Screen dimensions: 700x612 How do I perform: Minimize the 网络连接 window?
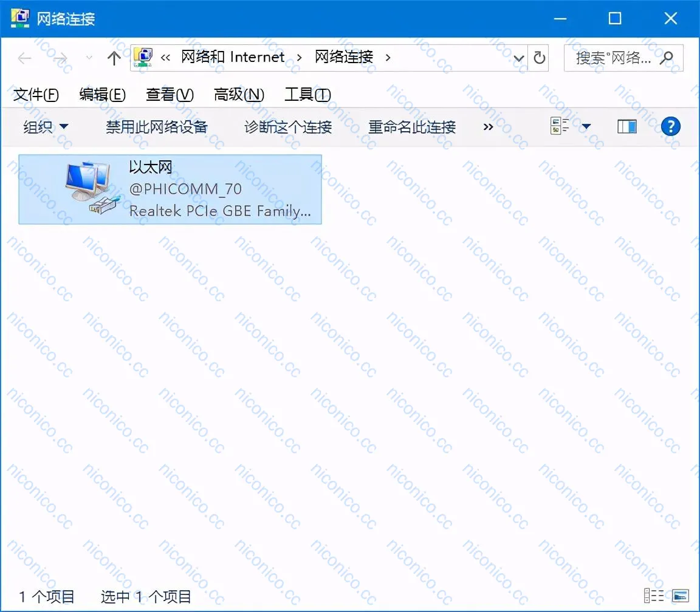point(560,19)
